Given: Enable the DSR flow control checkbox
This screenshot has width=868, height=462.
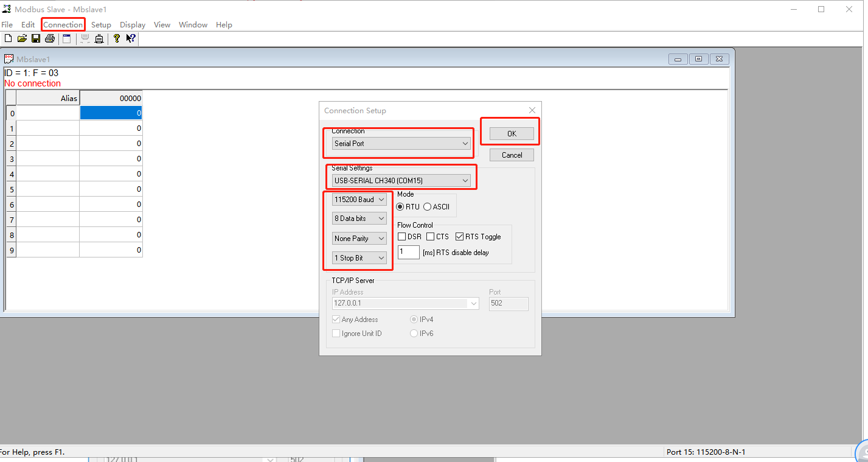Looking at the screenshot, I should click(402, 237).
